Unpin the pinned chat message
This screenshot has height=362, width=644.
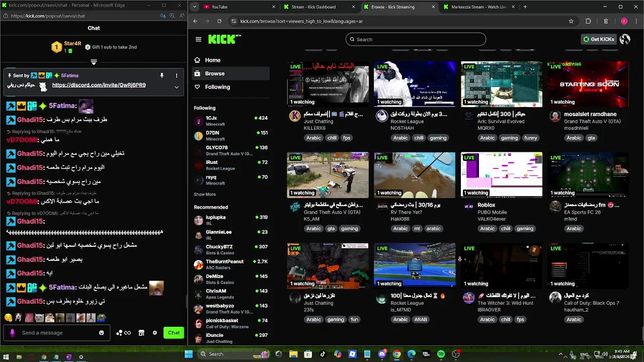(x=162, y=75)
